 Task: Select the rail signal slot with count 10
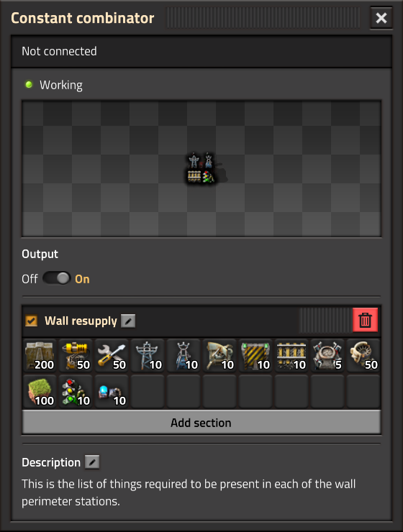pos(292,356)
